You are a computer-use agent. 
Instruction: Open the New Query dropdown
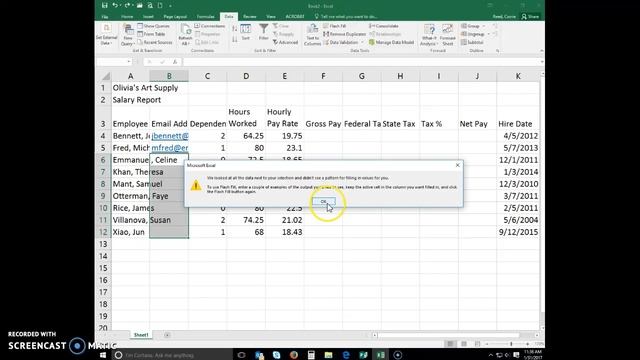pos(128,34)
